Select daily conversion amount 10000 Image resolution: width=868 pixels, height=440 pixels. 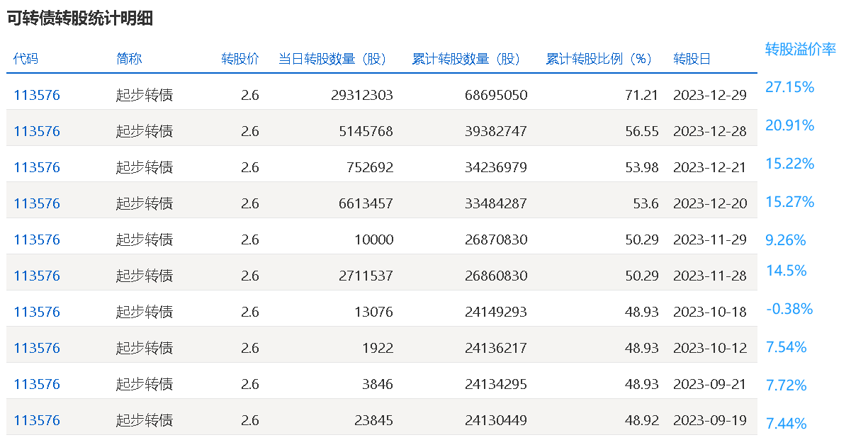point(374,239)
